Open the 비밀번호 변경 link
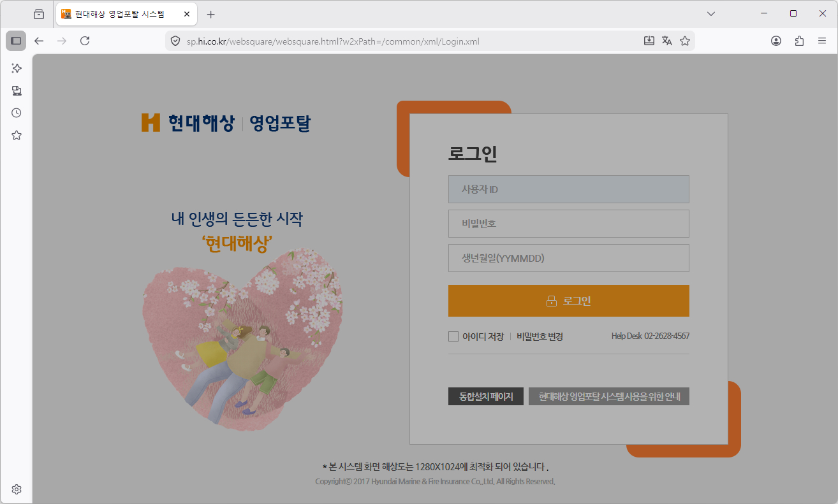838x504 pixels. [x=540, y=336]
